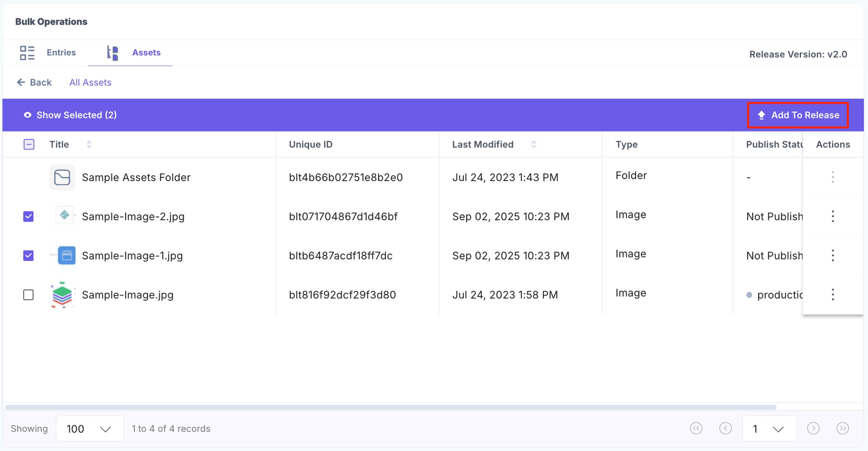Uncheck Sample-Image-1.jpg checkbox
The height and width of the screenshot is (451, 868).
coord(28,255)
